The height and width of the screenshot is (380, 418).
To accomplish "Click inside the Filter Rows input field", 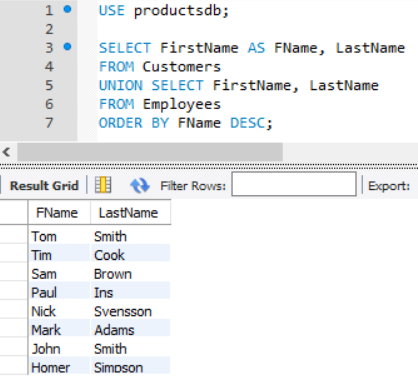I will [294, 184].
